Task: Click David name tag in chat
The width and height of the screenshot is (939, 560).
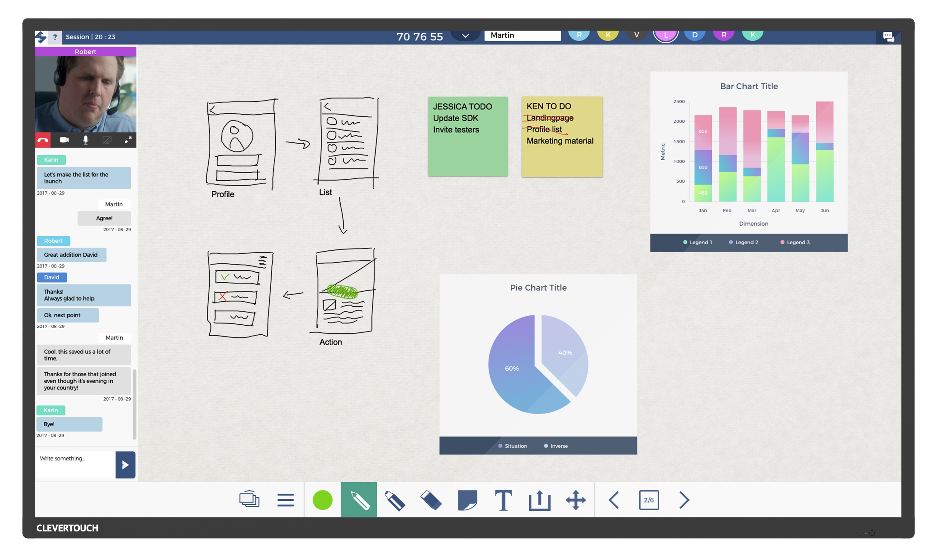Action: pos(52,278)
